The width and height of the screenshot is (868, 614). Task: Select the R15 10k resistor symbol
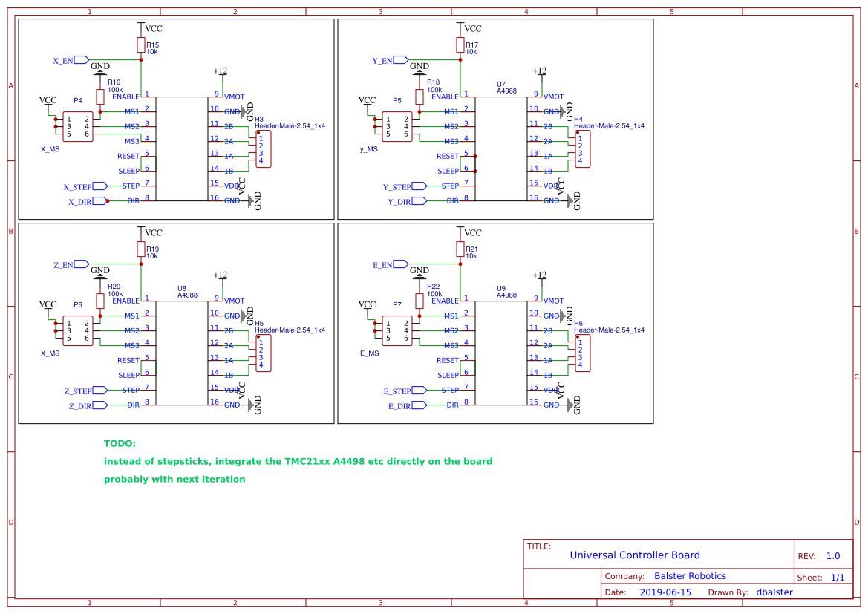(141, 45)
